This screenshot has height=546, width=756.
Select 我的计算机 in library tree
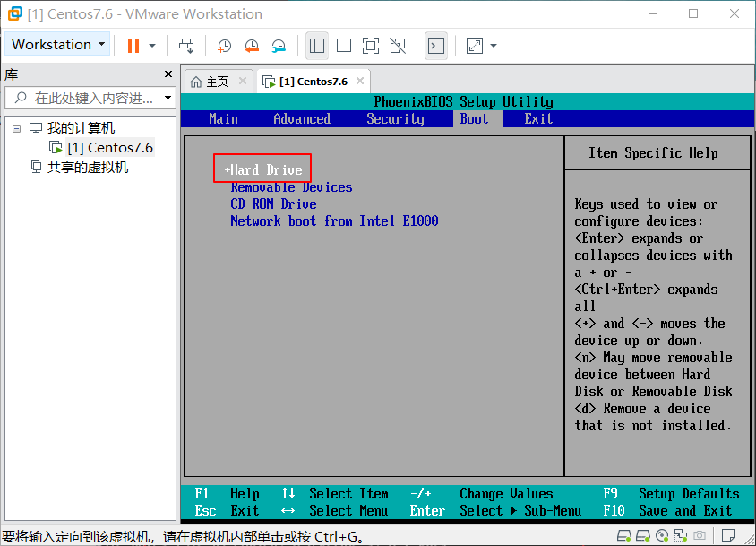coord(81,128)
